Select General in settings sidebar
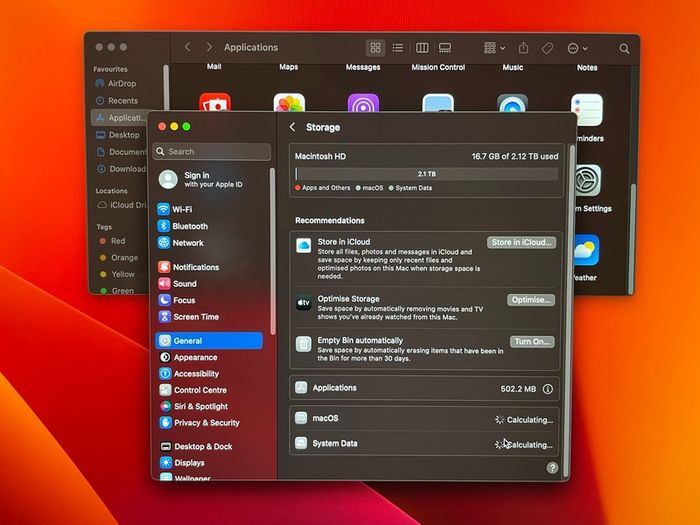Image resolution: width=700 pixels, height=525 pixels. [209, 341]
